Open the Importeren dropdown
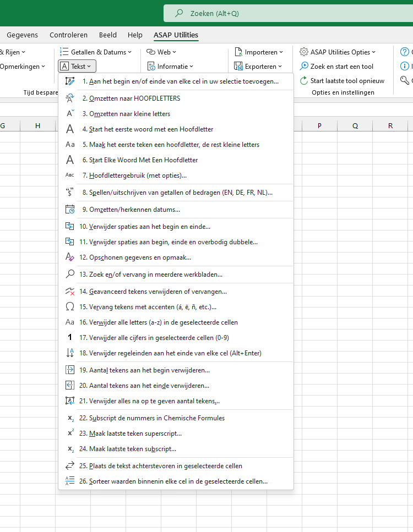This screenshot has width=413, height=532. [259, 52]
